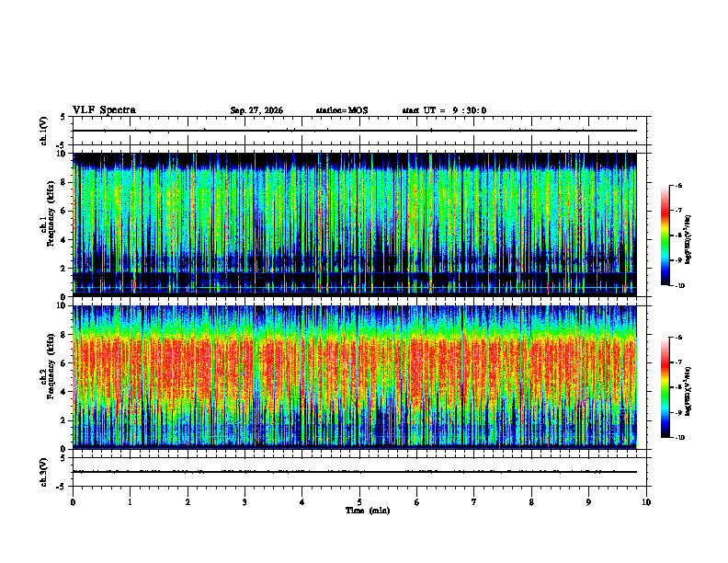Select the 5 minute tick on time axis
The height and width of the screenshot is (563, 728).
(359, 502)
